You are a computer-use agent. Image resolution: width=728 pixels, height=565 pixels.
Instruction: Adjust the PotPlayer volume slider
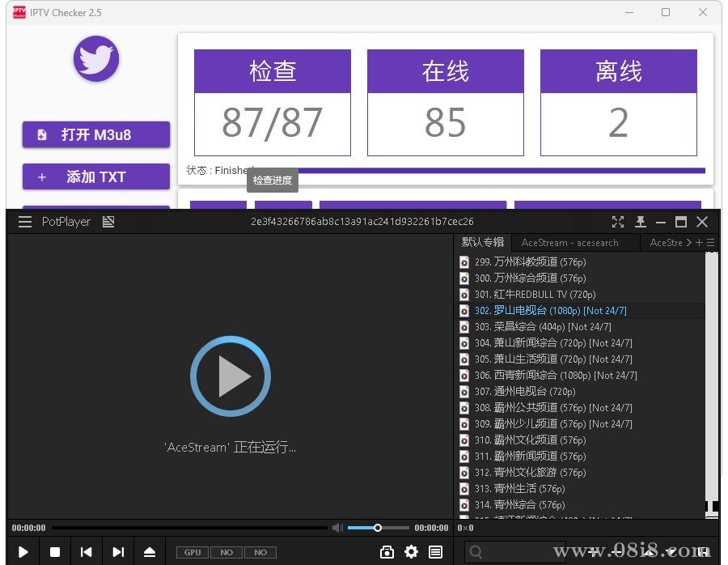[378, 528]
